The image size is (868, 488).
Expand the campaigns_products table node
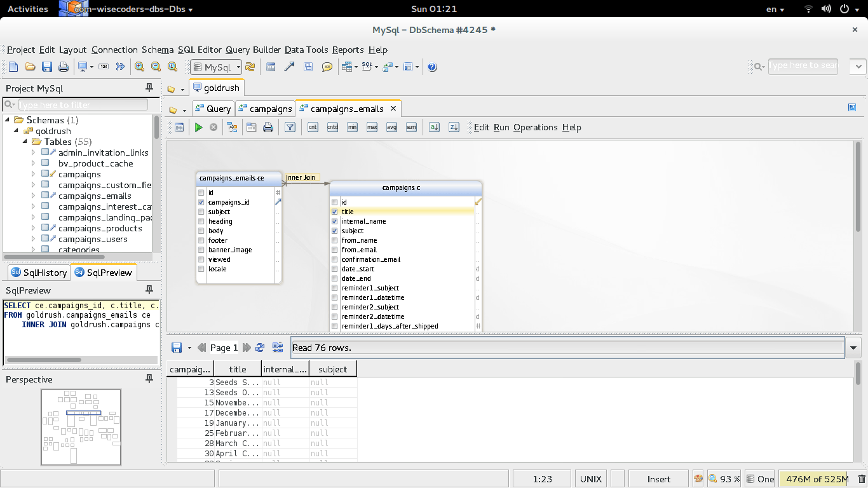pos(34,228)
